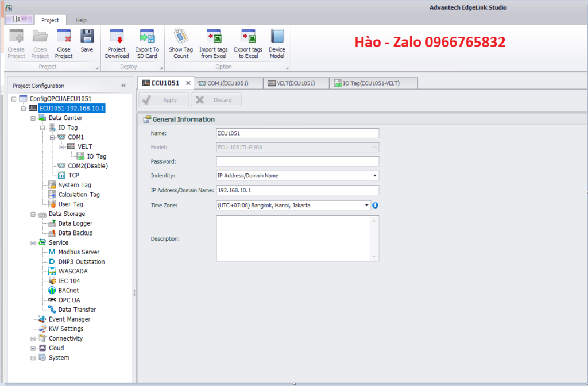
Task: Expand the Connectivity tree node
Action: click(x=33, y=338)
